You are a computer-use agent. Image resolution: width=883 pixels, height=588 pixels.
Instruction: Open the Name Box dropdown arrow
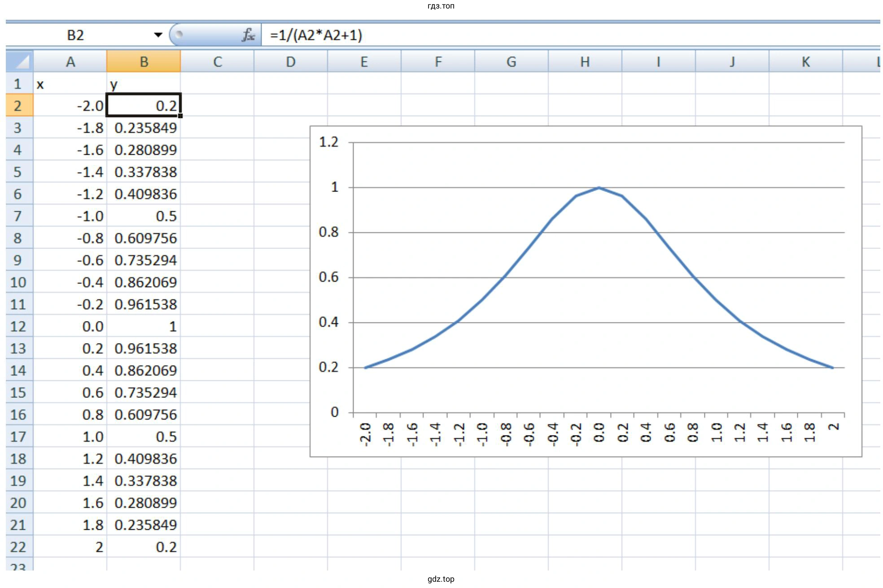(x=158, y=35)
